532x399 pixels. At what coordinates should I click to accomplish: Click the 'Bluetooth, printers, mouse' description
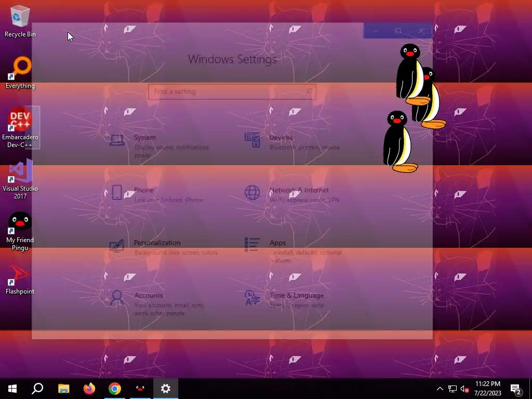pyautogui.click(x=304, y=147)
